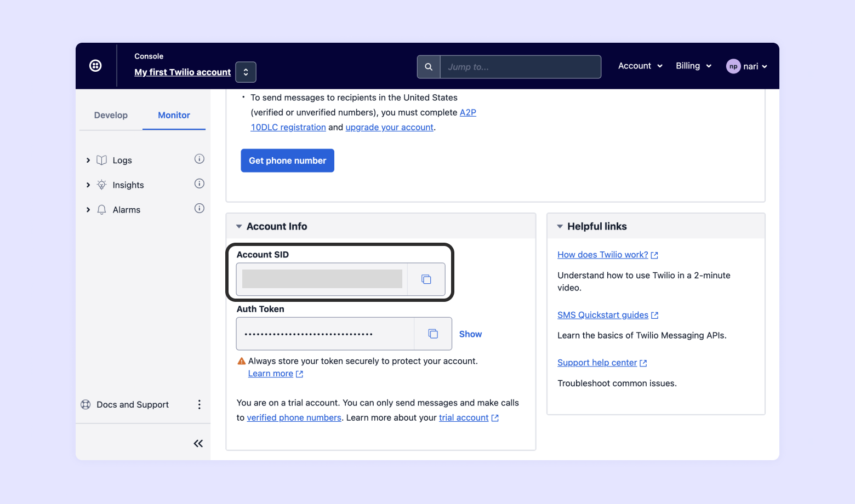855x504 pixels.
Task: Open How does Twilio work link
Action: tap(603, 255)
